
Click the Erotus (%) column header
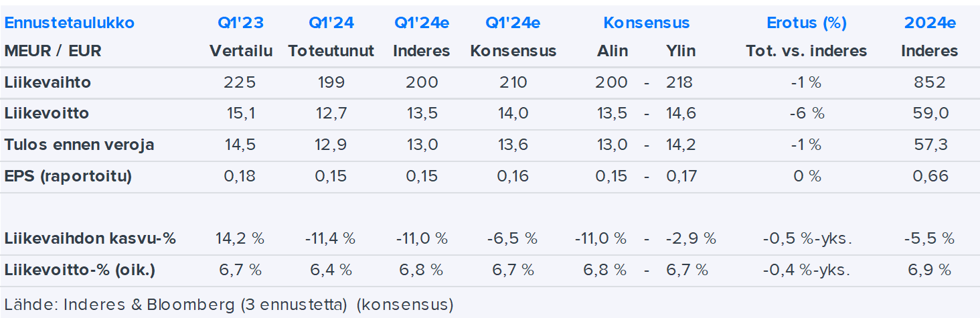coord(807,23)
